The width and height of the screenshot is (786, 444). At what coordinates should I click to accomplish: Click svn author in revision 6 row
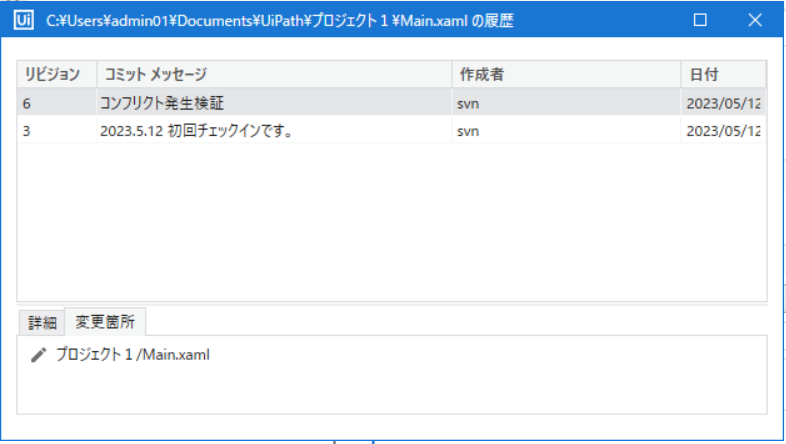468,104
